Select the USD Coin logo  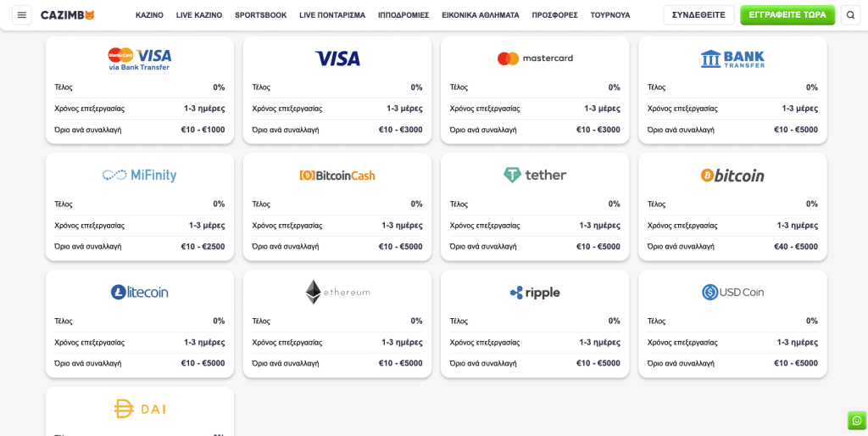pos(732,292)
